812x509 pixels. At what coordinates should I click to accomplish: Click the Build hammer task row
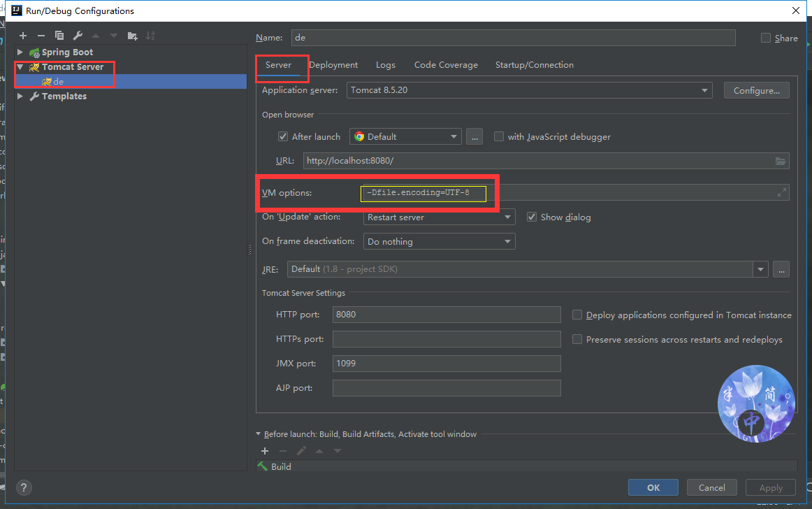[527, 466]
